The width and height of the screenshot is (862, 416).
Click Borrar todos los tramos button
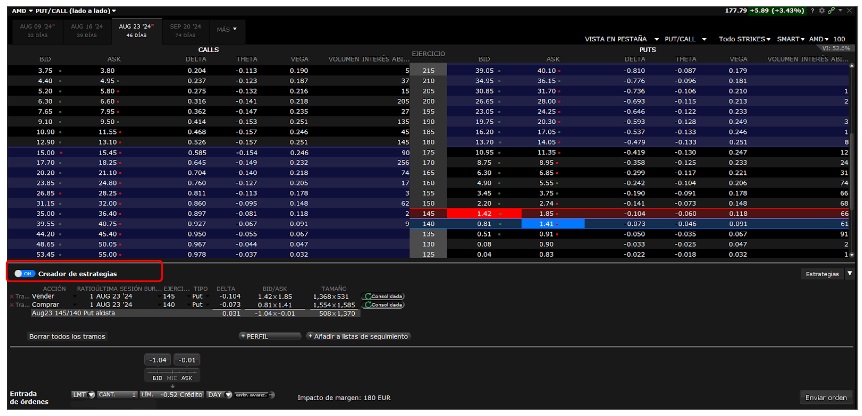(x=68, y=336)
